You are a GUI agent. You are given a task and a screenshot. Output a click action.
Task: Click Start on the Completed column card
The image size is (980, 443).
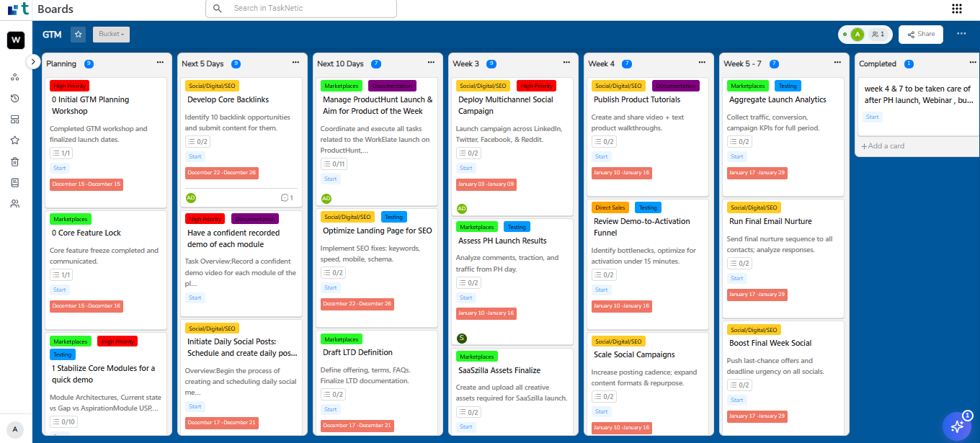pyautogui.click(x=873, y=117)
